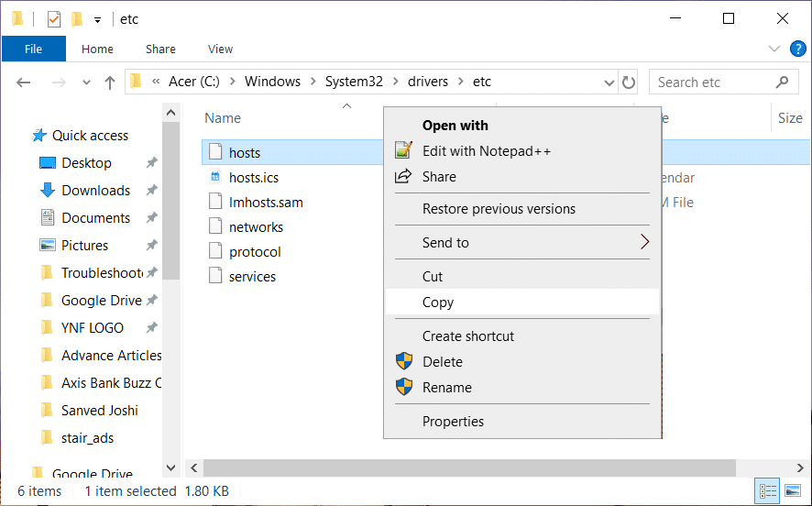Viewport: 812px width, 506px height.
Task: Click the search magnifier icon
Action: click(782, 82)
